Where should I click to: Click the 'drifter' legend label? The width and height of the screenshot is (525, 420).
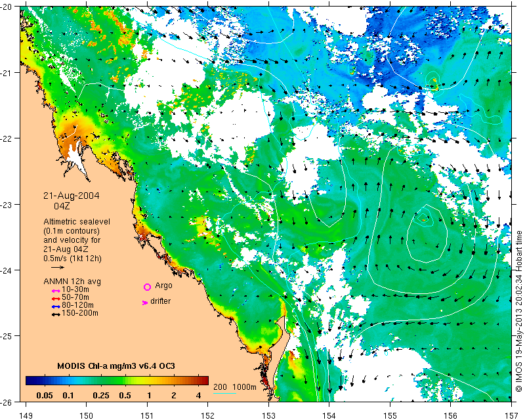pos(160,301)
